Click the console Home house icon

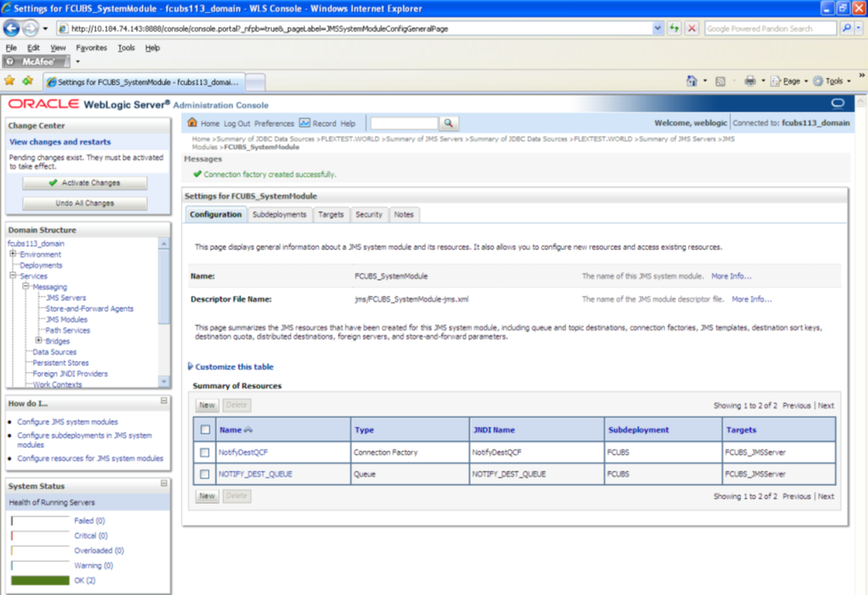click(192, 123)
